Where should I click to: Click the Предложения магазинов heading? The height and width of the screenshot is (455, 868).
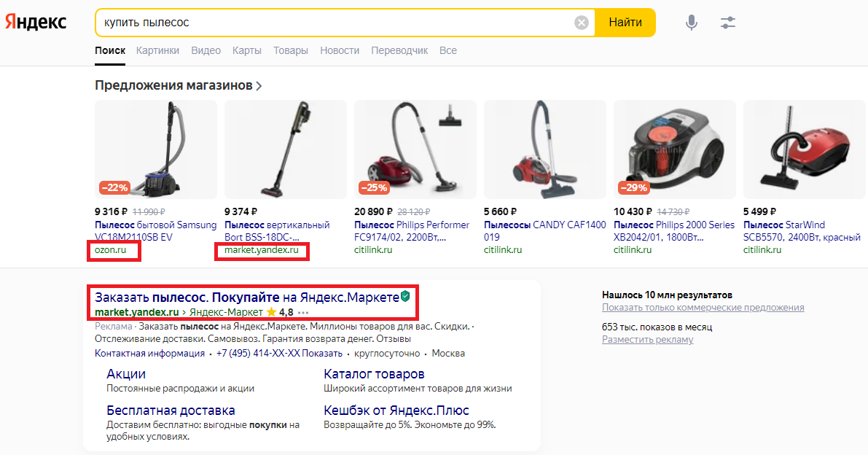click(x=174, y=85)
